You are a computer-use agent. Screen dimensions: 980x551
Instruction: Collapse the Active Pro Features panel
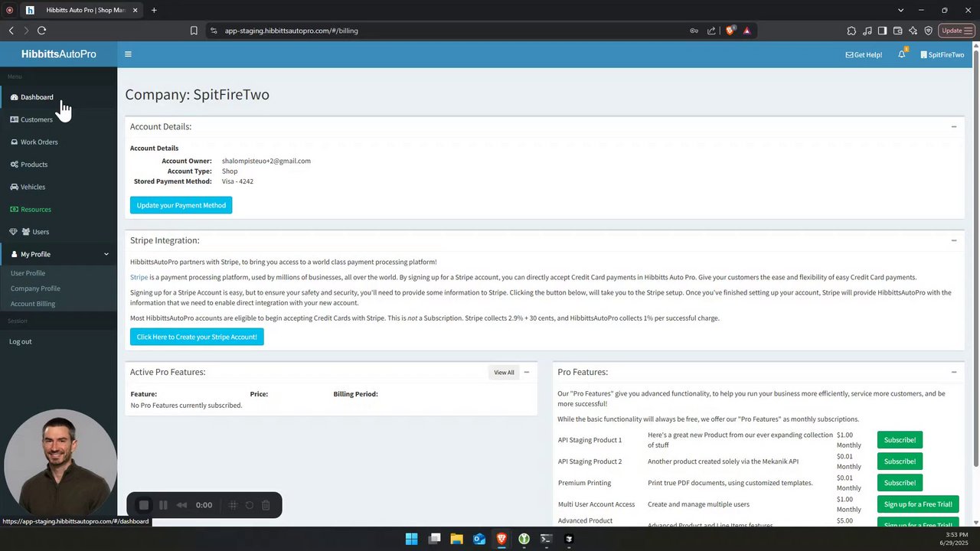526,372
